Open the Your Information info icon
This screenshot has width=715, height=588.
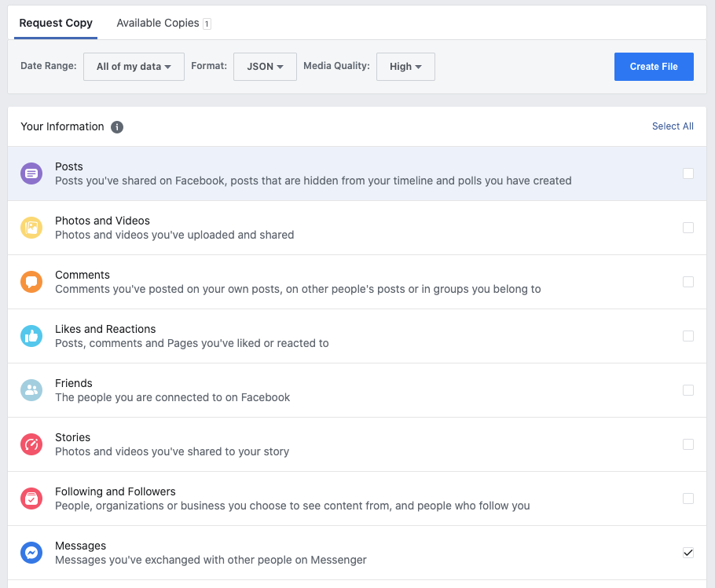tap(117, 127)
